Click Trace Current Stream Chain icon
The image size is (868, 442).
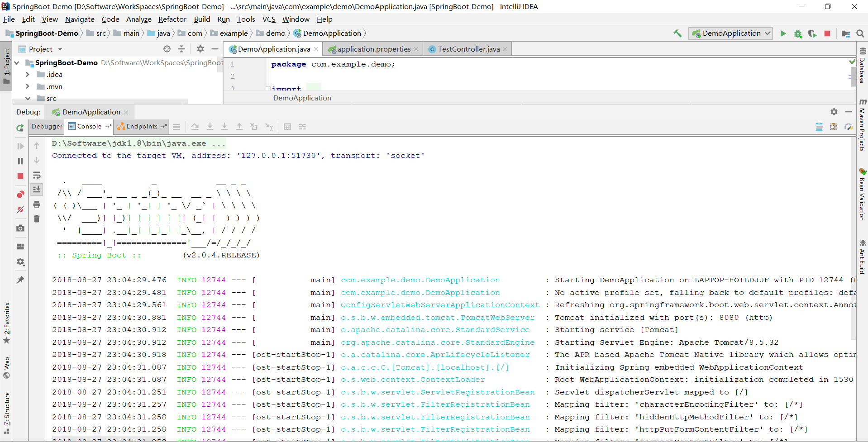pos(302,127)
